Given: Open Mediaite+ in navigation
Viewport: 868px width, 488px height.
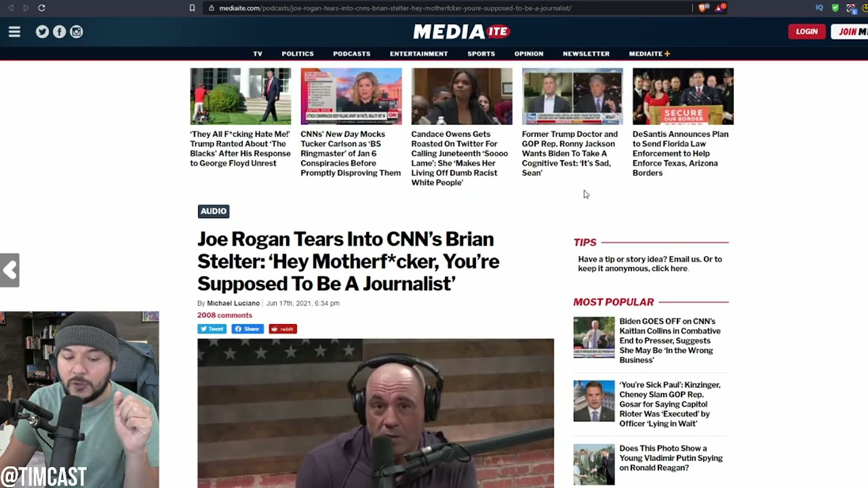Looking at the screenshot, I should tap(649, 54).
